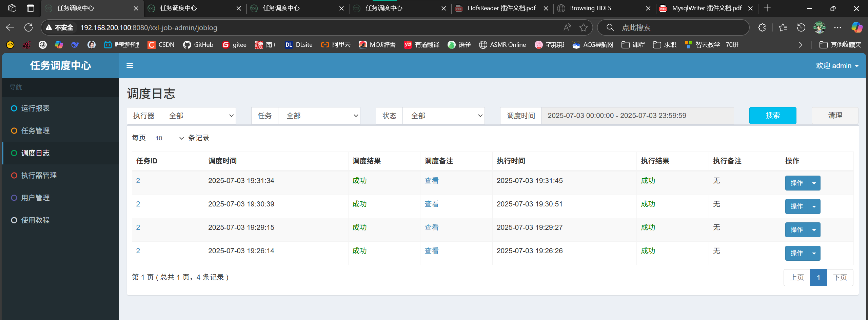Expand the 执行器 filter dropdown

click(x=198, y=115)
